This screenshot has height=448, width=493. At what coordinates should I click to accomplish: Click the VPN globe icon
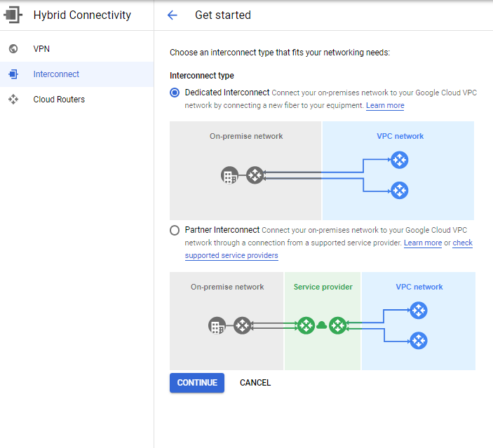coord(13,49)
